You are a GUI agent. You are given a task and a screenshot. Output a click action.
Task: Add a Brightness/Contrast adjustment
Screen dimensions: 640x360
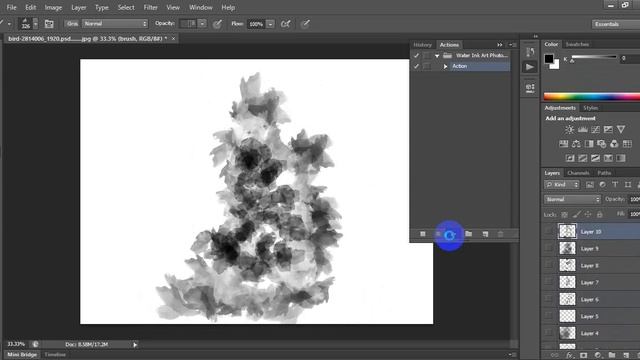click(x=569, y=130)
